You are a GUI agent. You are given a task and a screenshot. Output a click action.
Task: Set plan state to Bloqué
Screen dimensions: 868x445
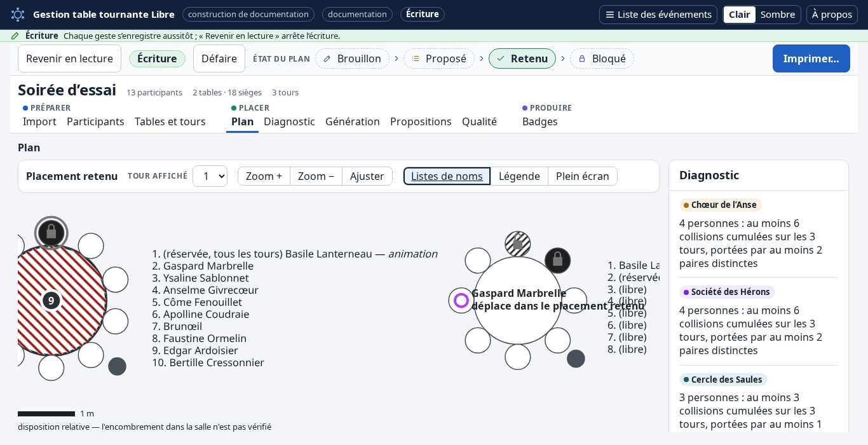point(602,58)
